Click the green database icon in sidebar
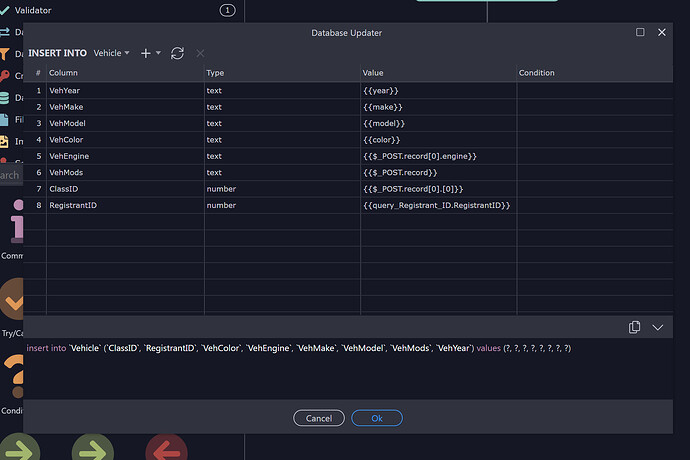This screenshot has height=460, width=690. 4,98
